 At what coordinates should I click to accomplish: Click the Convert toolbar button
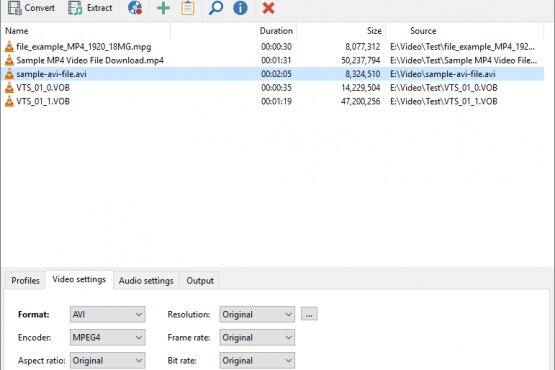click(31, 8)
